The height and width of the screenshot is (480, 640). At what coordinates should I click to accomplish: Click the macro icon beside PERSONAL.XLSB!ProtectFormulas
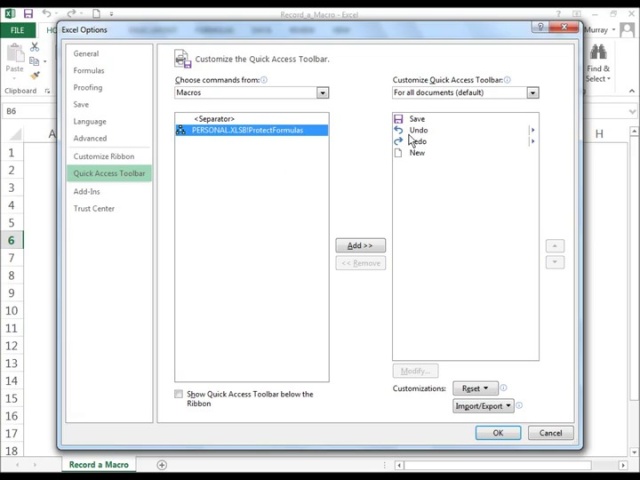(180, 130)
